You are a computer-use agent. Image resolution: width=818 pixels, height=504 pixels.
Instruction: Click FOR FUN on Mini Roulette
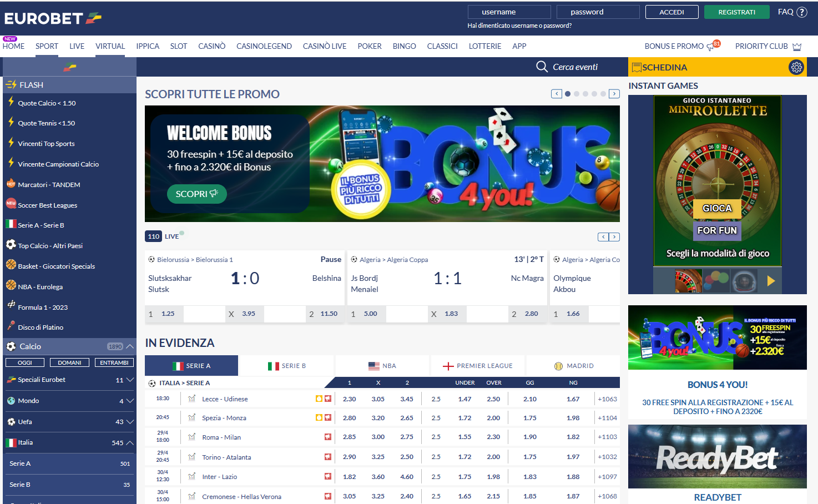coord(717,230)
